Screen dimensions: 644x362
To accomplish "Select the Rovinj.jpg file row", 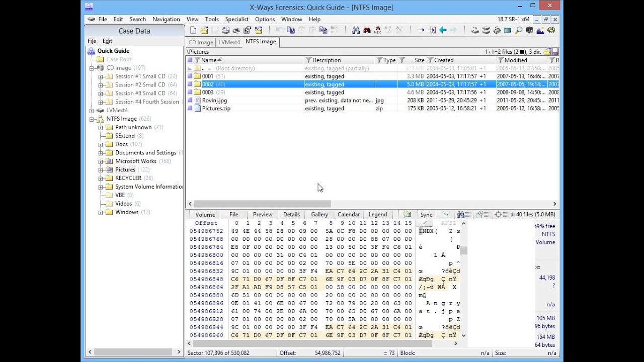I will [x=373, y=101].
